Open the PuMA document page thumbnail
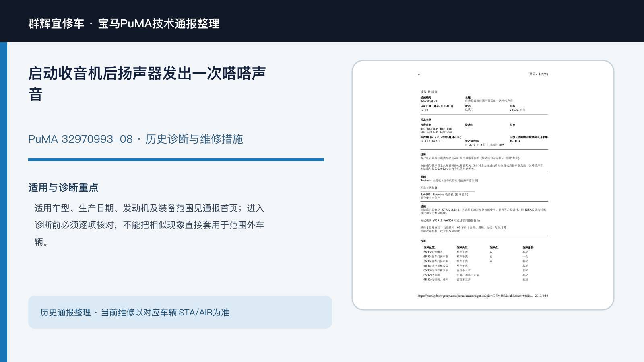This screenshot has height=362, width=644. (x=483, y=185)
